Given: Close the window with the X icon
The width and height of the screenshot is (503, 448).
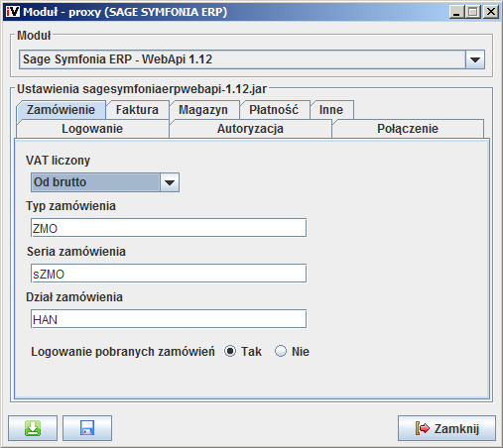Looking at the screenshot, I should coord(491,12).
